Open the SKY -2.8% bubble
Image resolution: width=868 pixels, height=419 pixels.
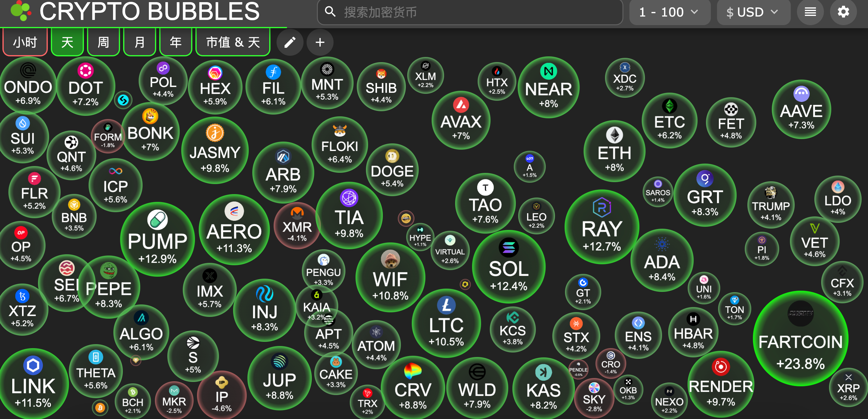click(x=594, y=398)
